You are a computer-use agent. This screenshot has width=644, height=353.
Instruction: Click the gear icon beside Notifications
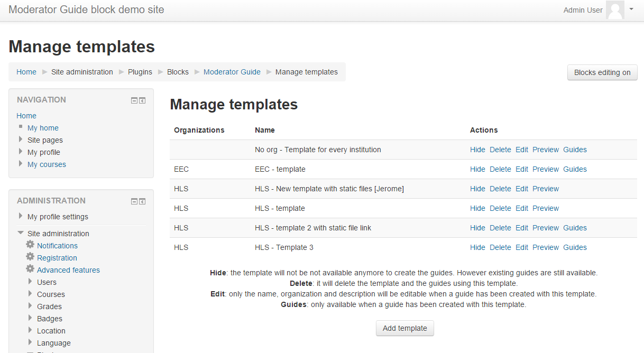pos(30,245)
